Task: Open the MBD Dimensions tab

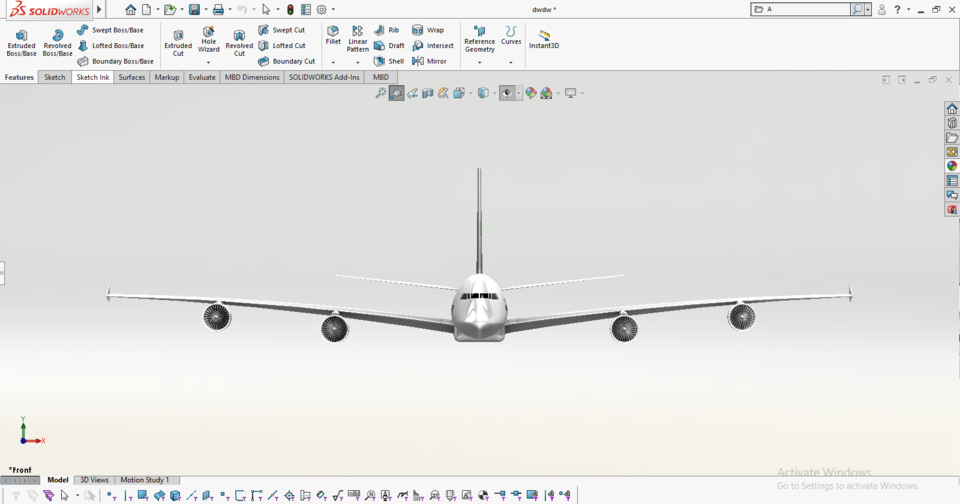Action: click(252, 77)
